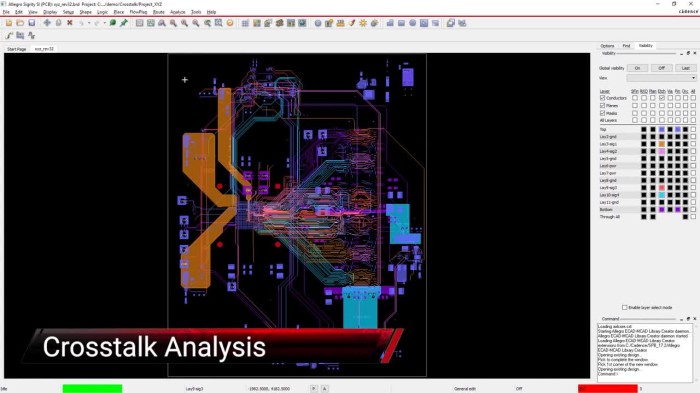Screen dimensions: 700x393
Task: Click the Global visibility Off button
Action: (x=661, y=68)
